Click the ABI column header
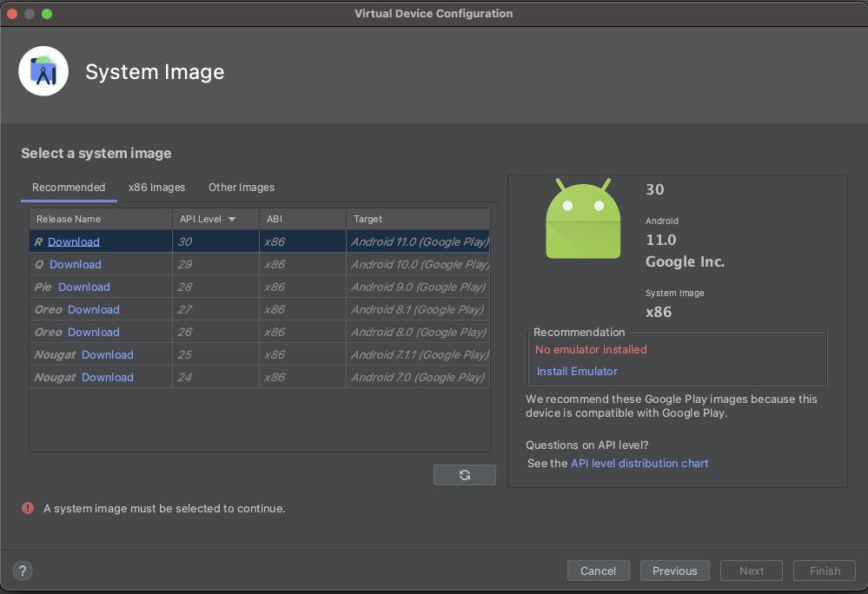The image size is (868, 594). 274,219
